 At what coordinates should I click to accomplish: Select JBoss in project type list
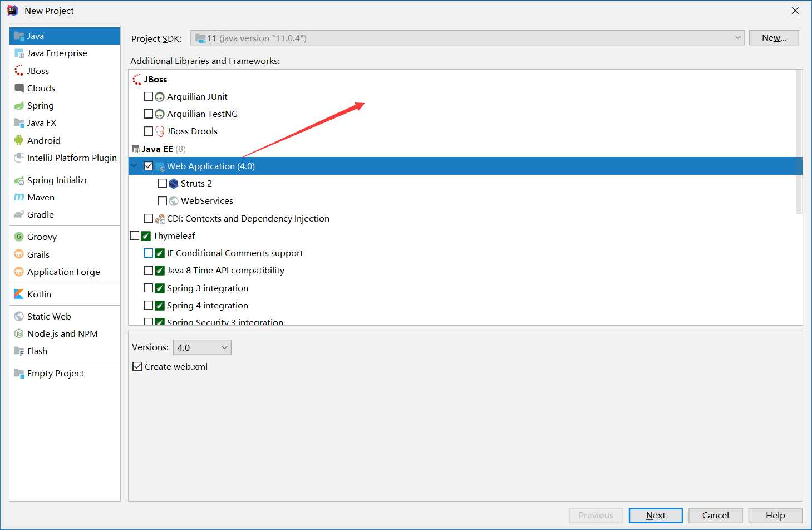tap(38, 71)
